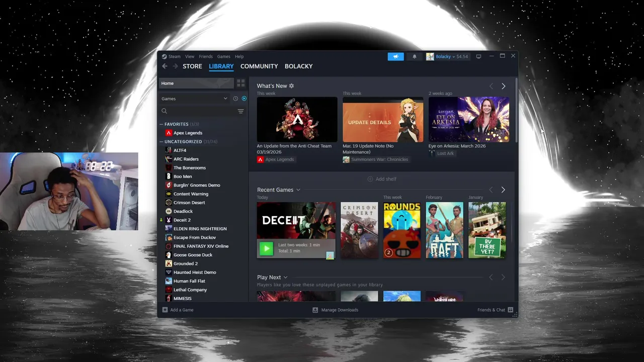This screenshot has width=644, height=362.
Task: Click the announcements megaphone icon
Action: [395, 56]
